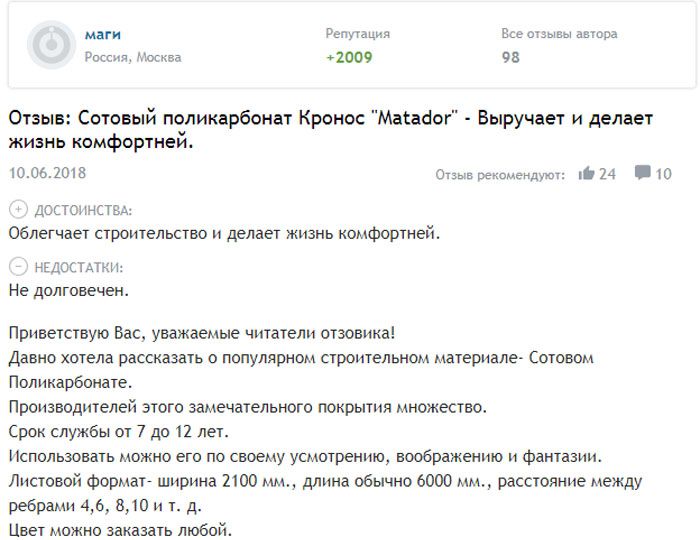Click the reputation value +2009
Screen dimensions: 700x540
(349, 57)
